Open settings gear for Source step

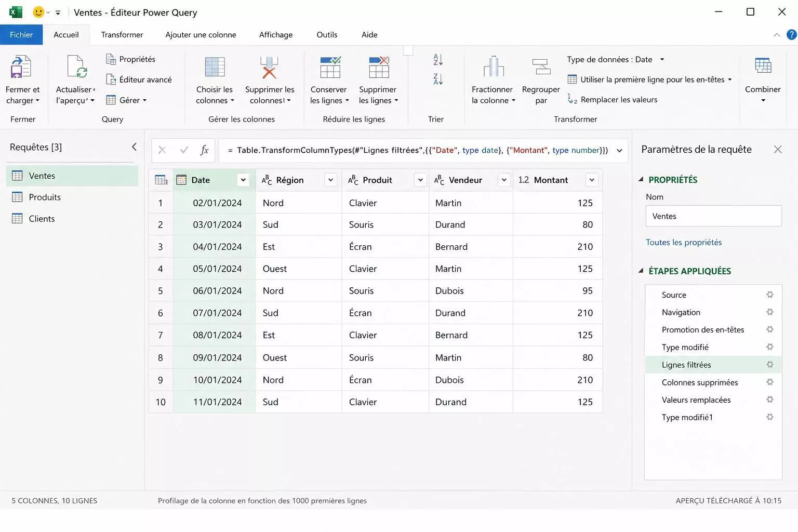(770, 295)
